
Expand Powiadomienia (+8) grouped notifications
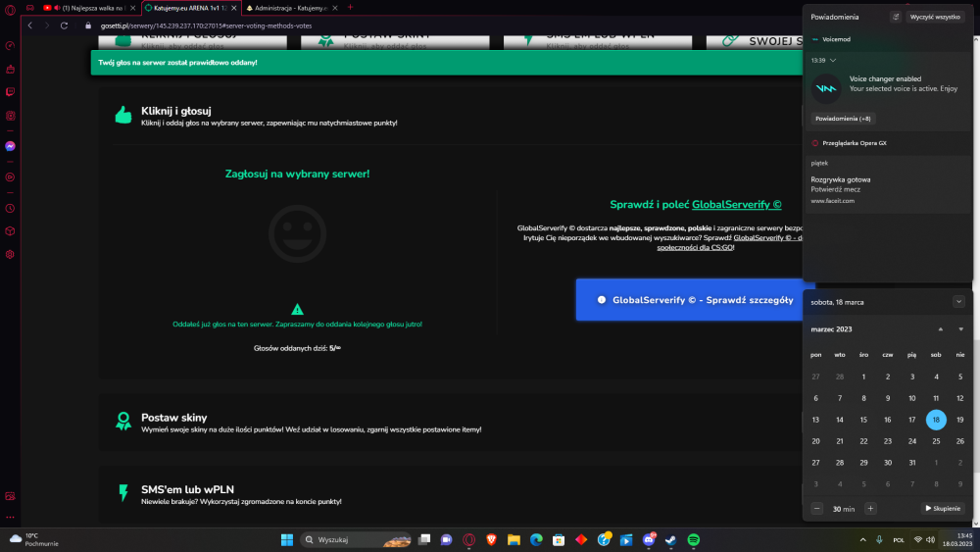pyautogui.click(x=843, y=119)
